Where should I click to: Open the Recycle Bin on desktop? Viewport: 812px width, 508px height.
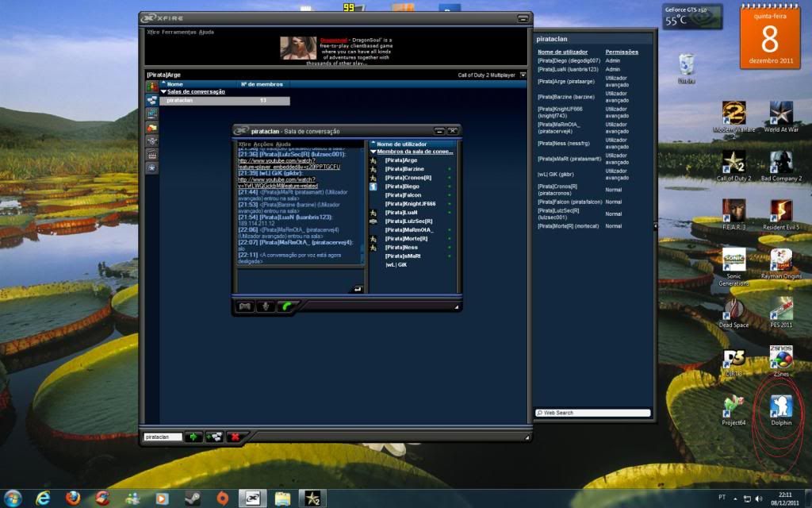(x=686, y=68)
